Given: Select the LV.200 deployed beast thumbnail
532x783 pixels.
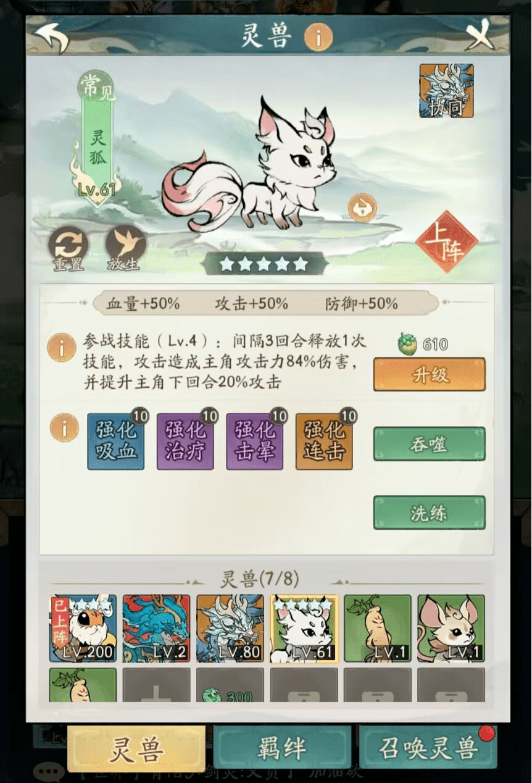Looking at the screenshot, I should pos(83,629).
